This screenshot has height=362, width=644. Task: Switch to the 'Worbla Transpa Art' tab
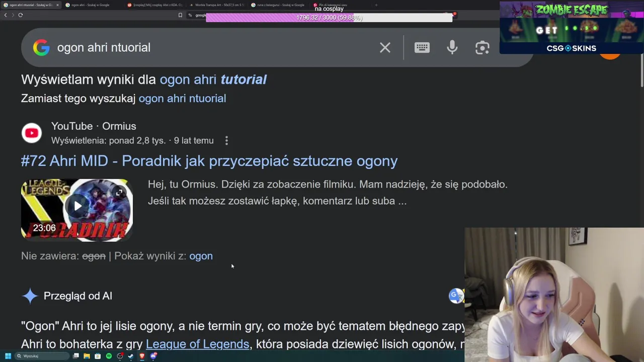[x=217, y=5]
